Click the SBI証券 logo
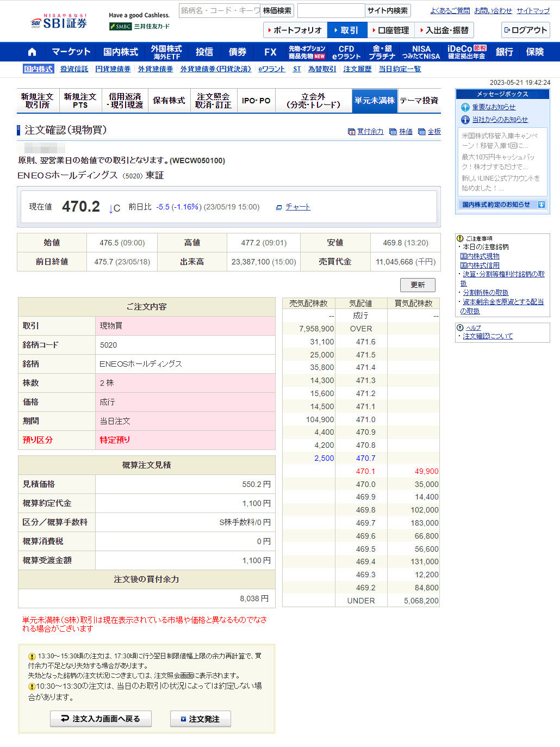The height and width of the screenshot is (747, 560). click(59, 22)
